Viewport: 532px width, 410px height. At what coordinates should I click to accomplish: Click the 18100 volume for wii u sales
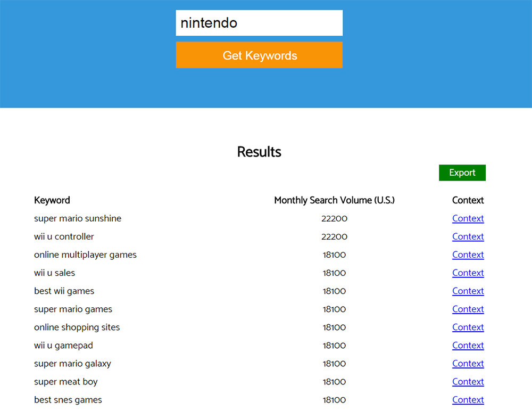(334, 273)
